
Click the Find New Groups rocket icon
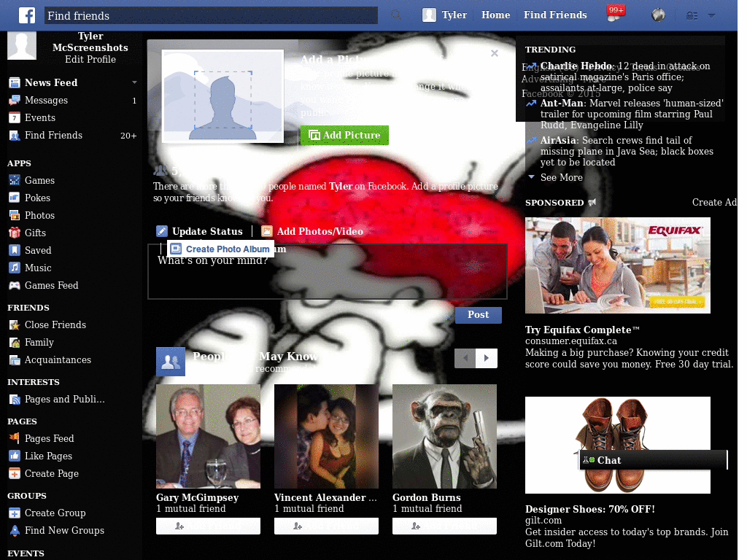tap(15, 531)
